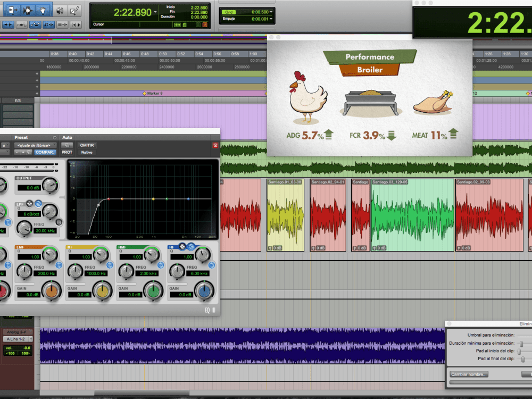This screenshot has width=532, height=399.
Task: Select clip Santiago.01_63-08
Action: coord(285,215)
